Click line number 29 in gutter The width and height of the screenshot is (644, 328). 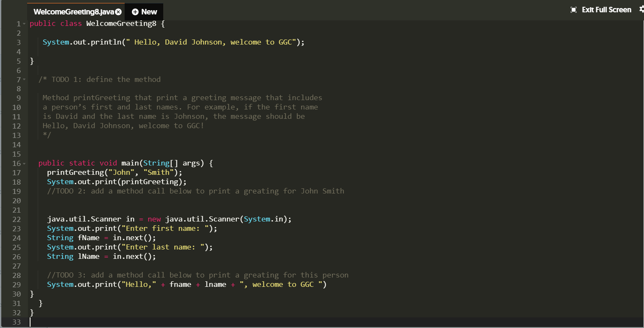point(17,284)
